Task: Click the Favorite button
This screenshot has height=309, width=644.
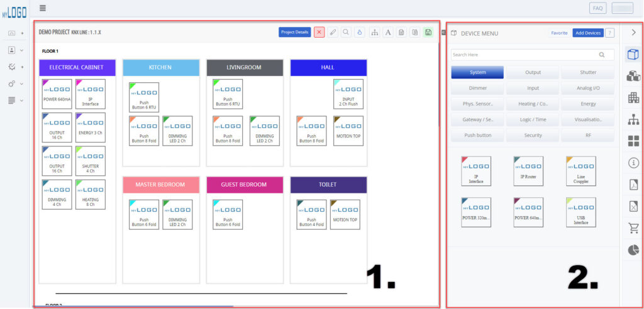Action: [x=559, y=33]
